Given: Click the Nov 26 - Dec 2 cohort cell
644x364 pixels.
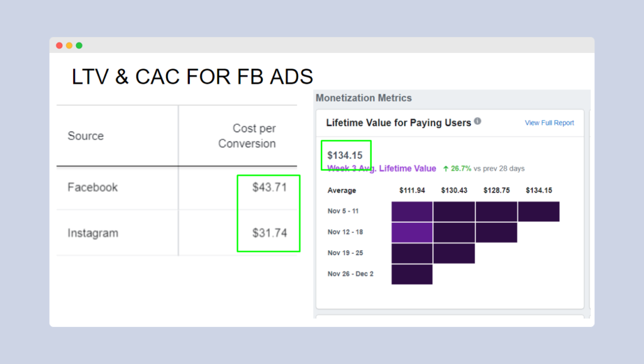Looking at the screenshot, I should (412, 275).
